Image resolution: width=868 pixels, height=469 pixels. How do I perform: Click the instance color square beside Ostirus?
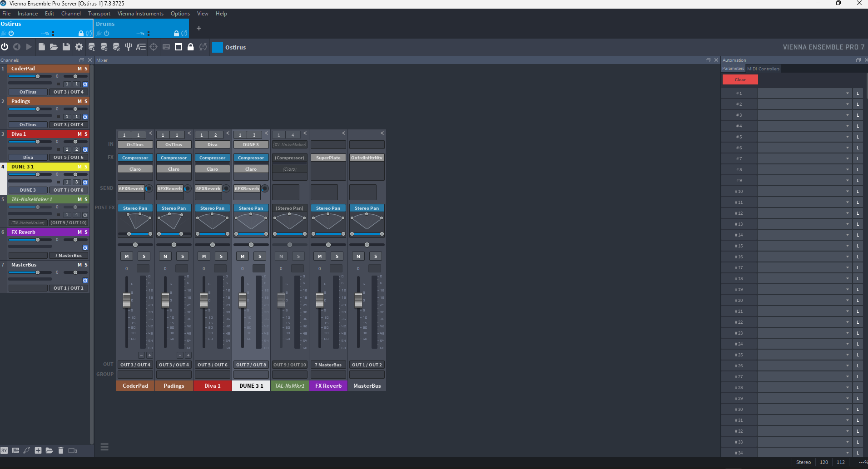click(x=218, y=47)
